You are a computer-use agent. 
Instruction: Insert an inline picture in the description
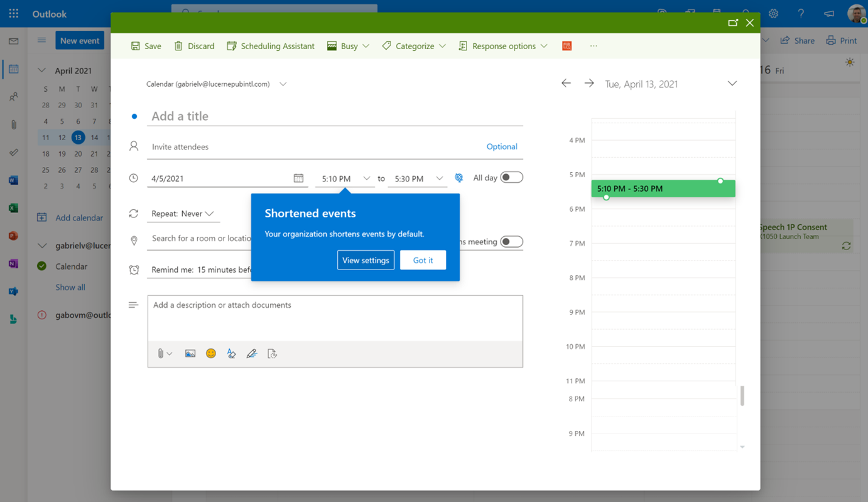click(190, 353)
